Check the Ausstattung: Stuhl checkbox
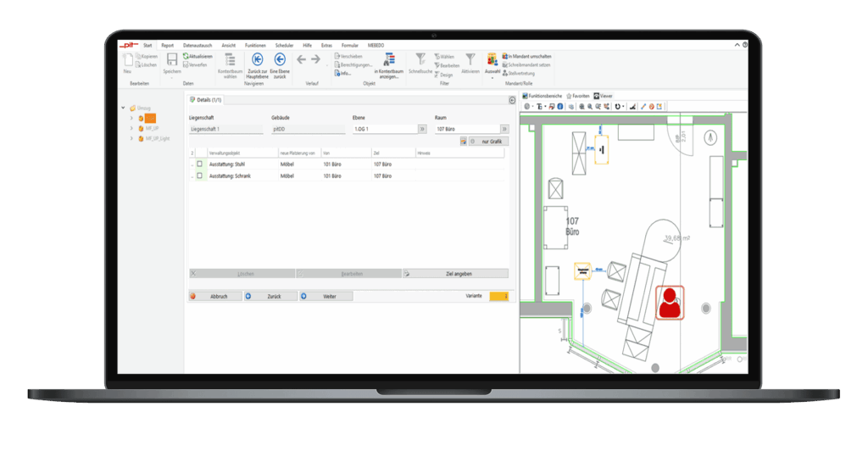This screenshot has height=468, width=868. pos(200,164)
